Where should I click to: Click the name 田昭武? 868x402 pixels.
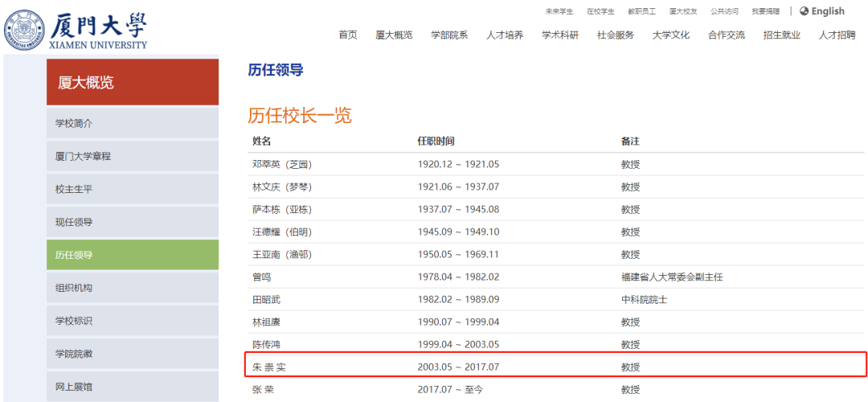(x=266, y=300)
